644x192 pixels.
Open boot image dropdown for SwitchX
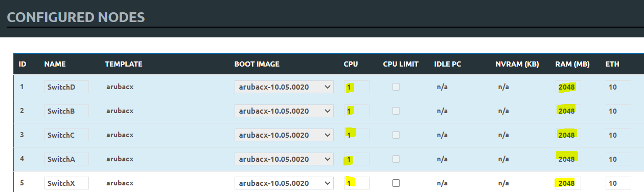(284, 183)
